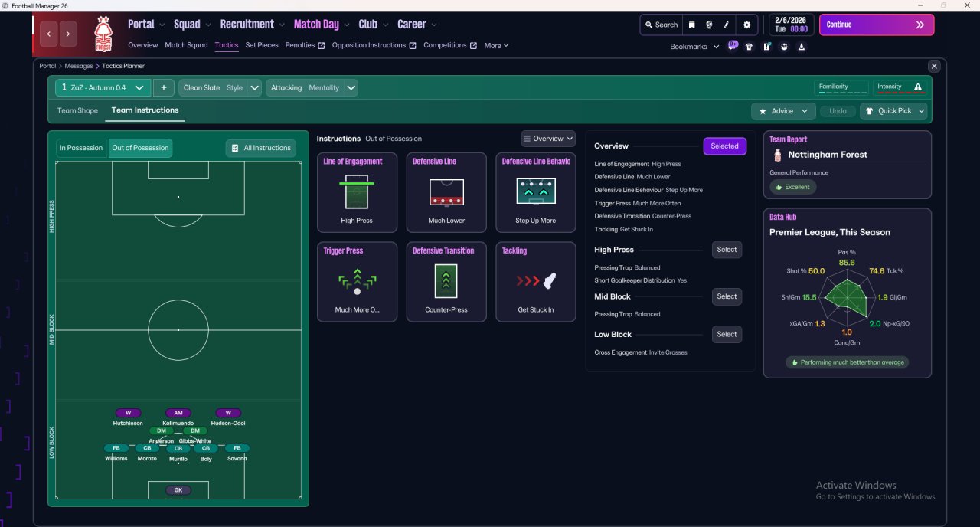Go back with the left arrow navigation button

pyautogui.click(x=50, y=34)
